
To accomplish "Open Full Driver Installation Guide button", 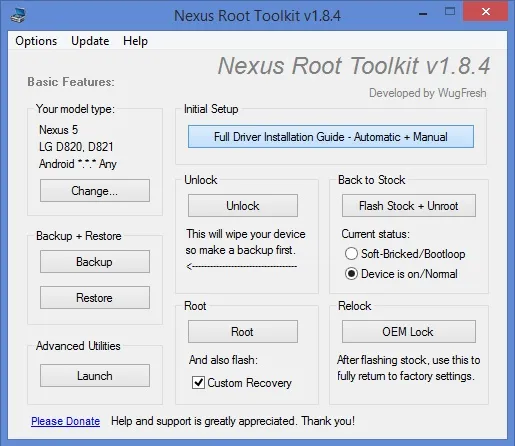I will tap(331, 137).
